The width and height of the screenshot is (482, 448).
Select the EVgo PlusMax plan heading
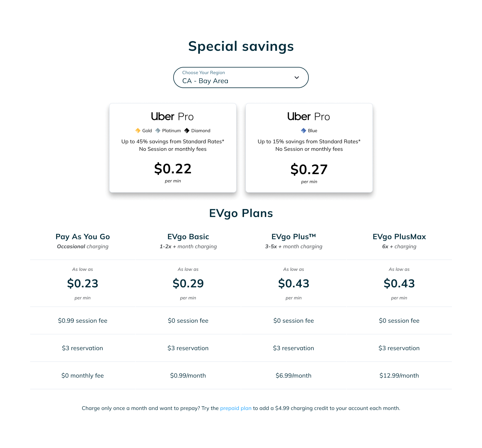tap(399, 237)
